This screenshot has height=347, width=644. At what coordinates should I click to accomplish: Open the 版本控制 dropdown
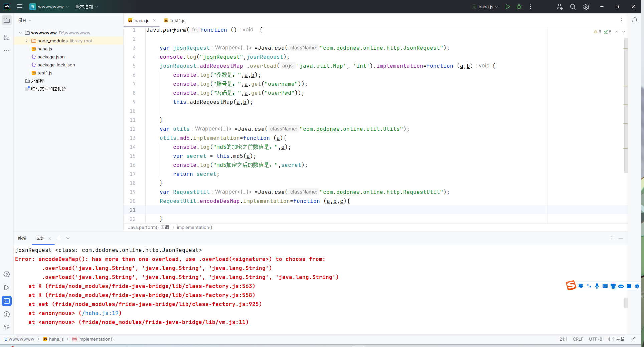(87, 7)
